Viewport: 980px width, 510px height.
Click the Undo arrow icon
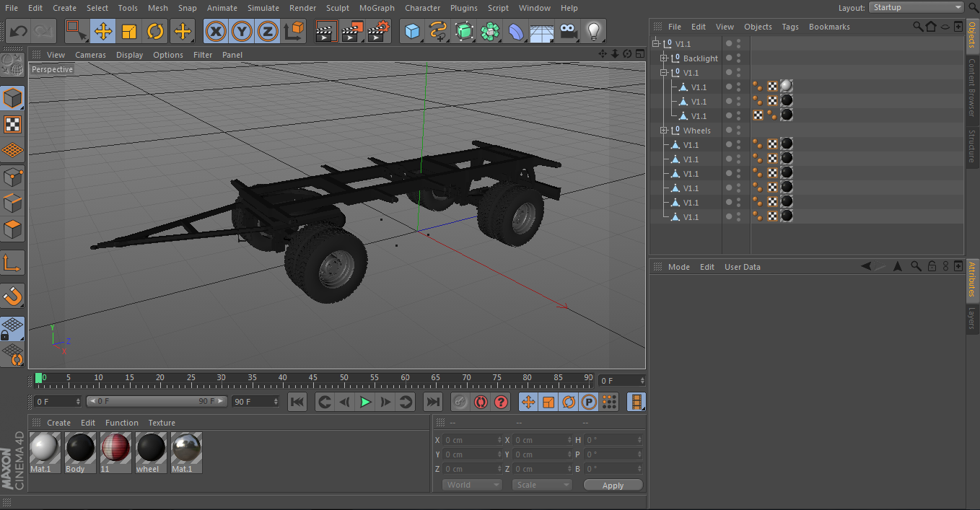tap(18, 31)
